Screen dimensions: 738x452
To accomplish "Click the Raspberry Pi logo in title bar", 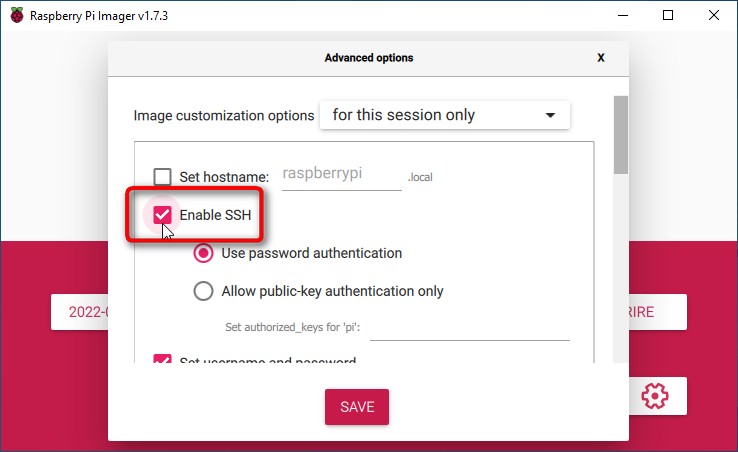I will [17, 16].
